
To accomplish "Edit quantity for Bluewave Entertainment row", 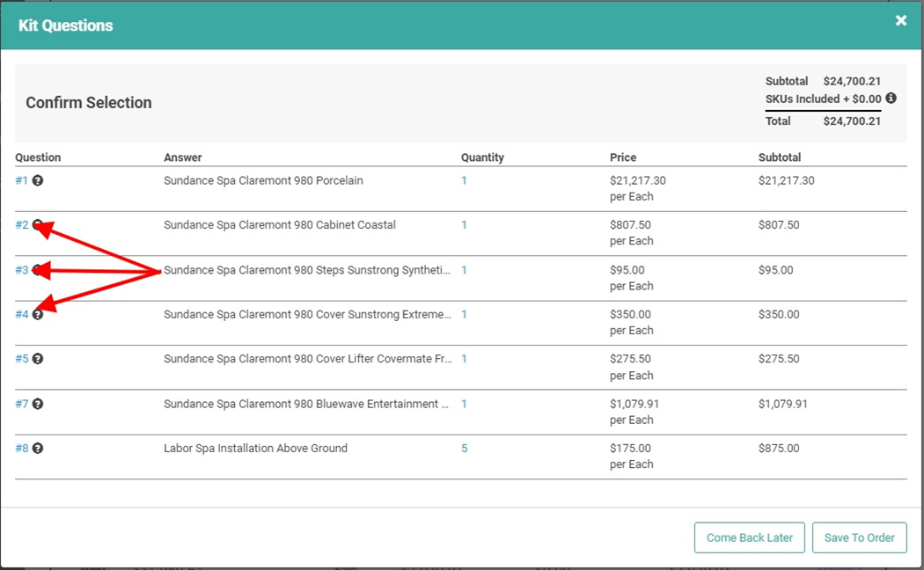I will tap(464, 404).
